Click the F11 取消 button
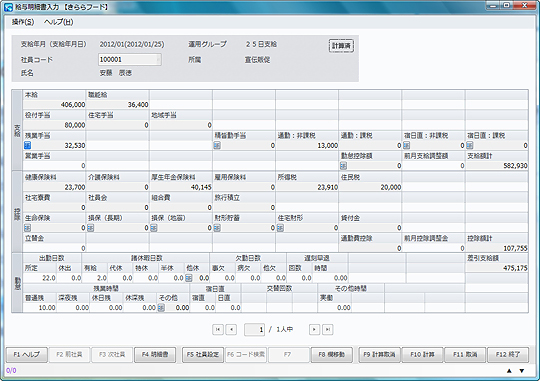The width and height of the screenshot is (540, 381). (465, 355)
